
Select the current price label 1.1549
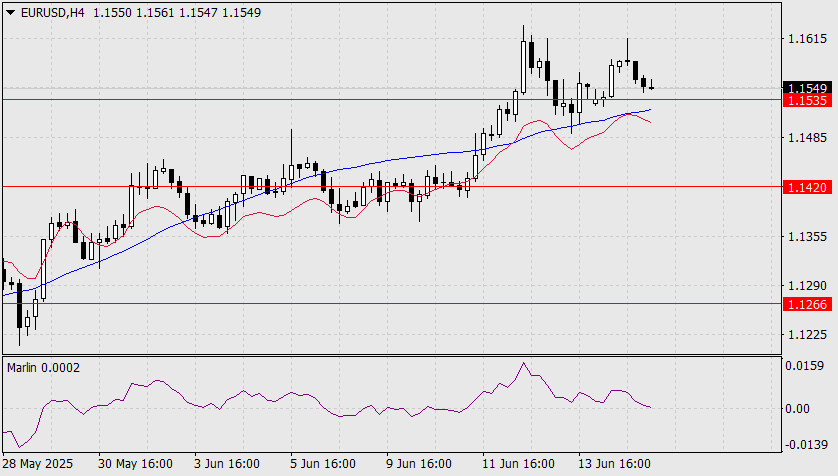[808, 88]
